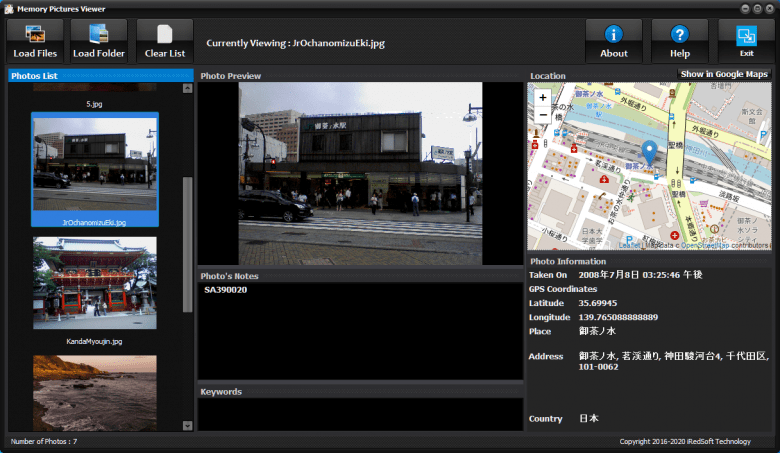Open the Help button
Viewport: 780px width, 453px height.
[680, 41]
